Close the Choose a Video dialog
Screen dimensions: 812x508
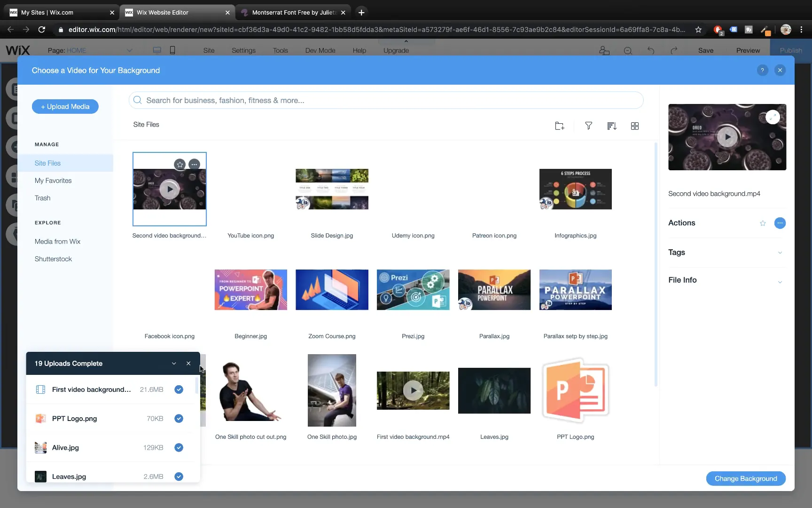(x=780, y=70)
